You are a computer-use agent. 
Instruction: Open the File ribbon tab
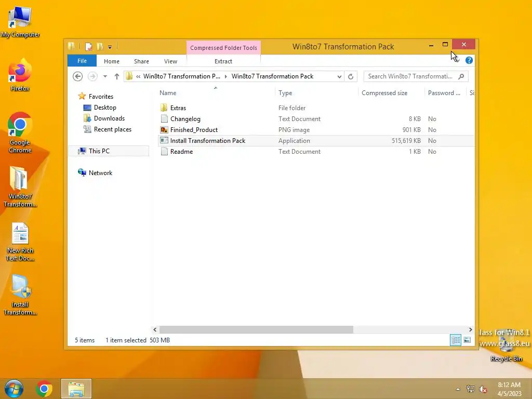tap(82, 61)
